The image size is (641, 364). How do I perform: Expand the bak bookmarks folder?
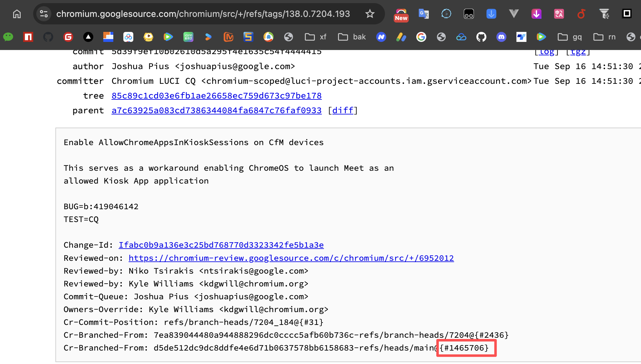(352, 37)
